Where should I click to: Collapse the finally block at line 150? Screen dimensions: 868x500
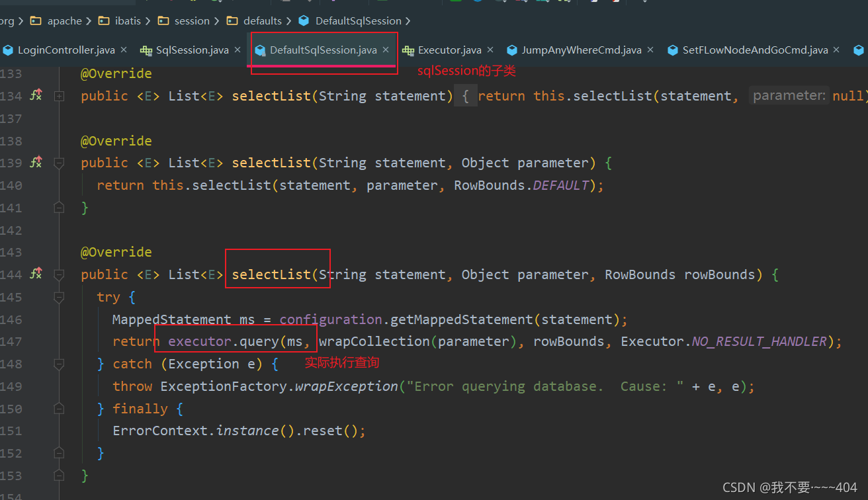(59, 409)
